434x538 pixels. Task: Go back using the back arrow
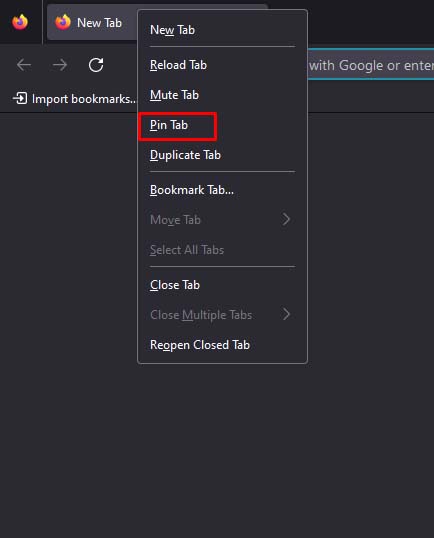[24, 65]
